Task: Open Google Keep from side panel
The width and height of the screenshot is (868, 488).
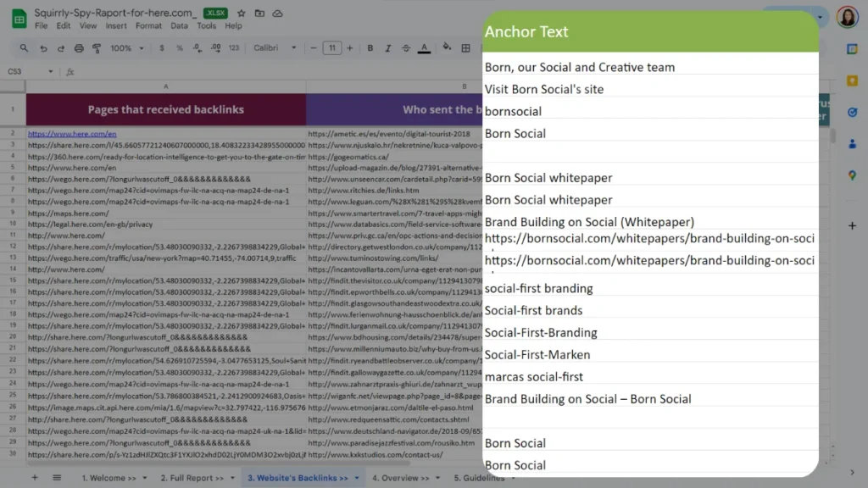Action: pos(852,80)
